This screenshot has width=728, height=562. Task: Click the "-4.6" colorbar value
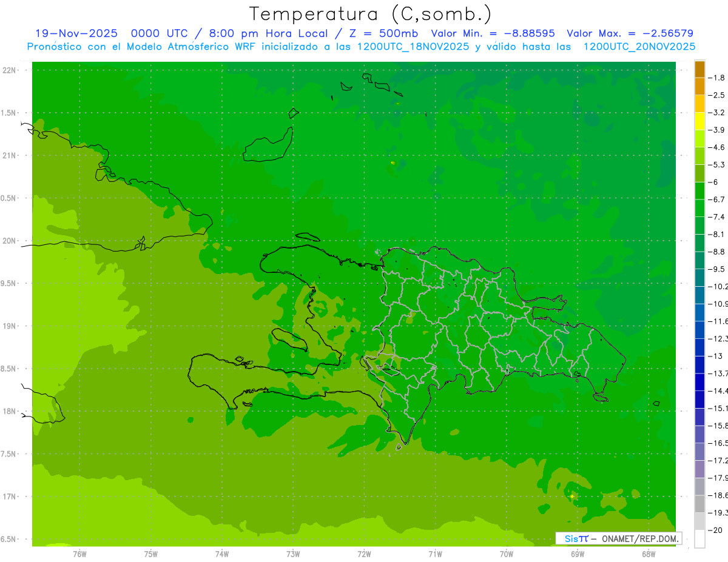click(716, 147)
